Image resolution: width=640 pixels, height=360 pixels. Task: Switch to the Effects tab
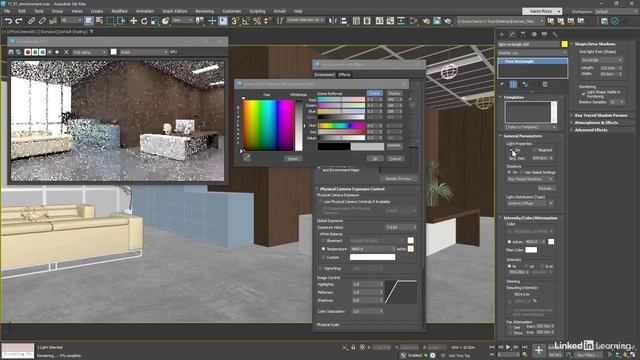344,75
